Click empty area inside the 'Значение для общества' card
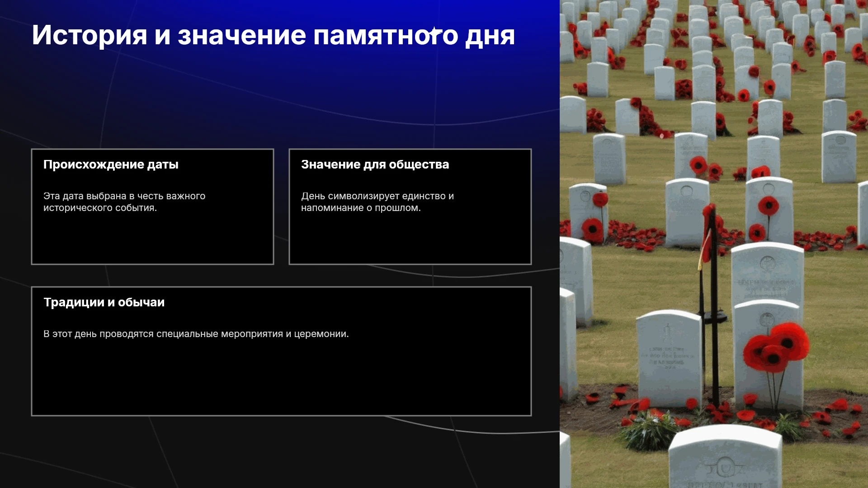The width and height of the screenshot is (868, 488). [410, 239]
